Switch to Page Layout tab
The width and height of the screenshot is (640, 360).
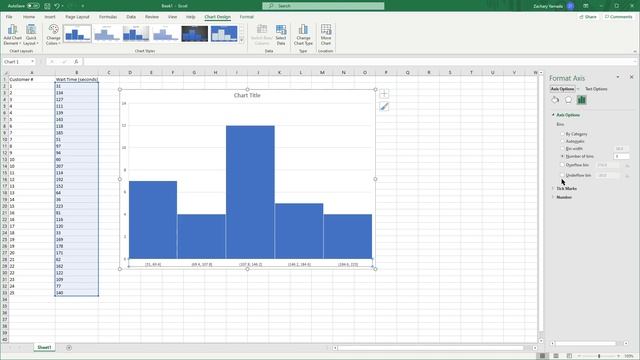click(x=77, y=17)
